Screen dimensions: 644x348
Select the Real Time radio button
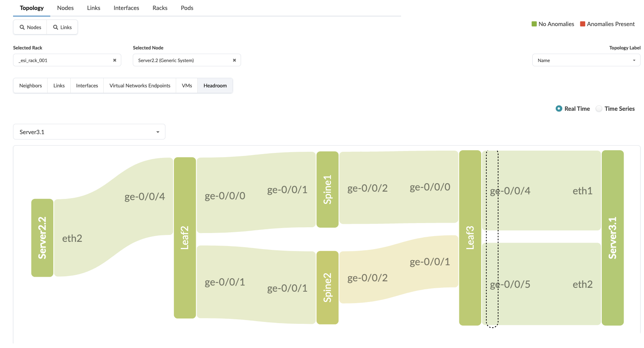pyautogui.click(x=559, y=108)
